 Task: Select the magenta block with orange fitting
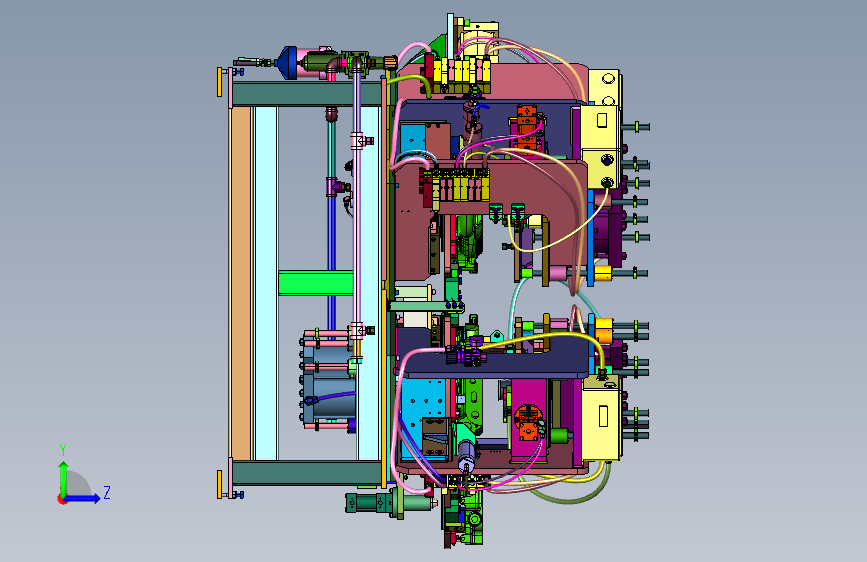click(529, 420)
